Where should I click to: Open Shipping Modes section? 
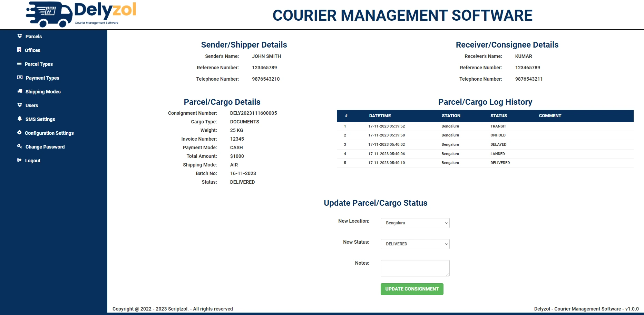43,92
